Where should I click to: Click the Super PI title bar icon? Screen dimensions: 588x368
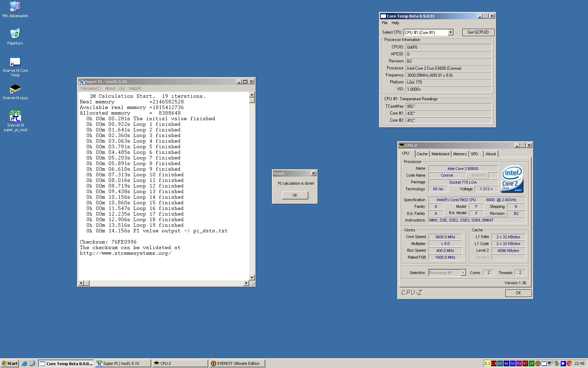[x=82, y=81]
